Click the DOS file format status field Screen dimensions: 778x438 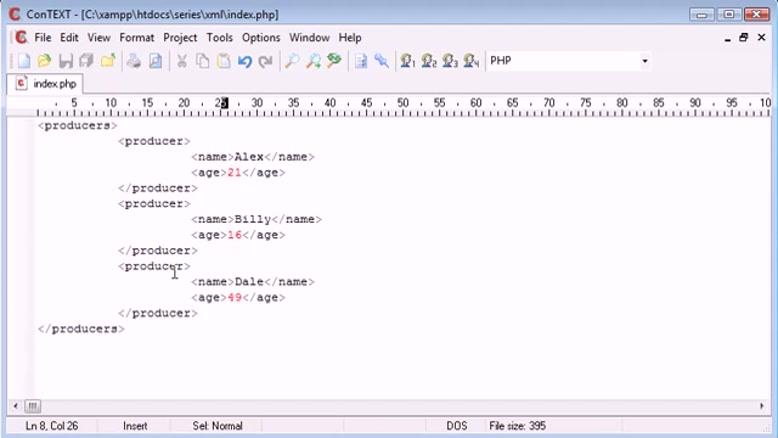[x=456, y=426]
